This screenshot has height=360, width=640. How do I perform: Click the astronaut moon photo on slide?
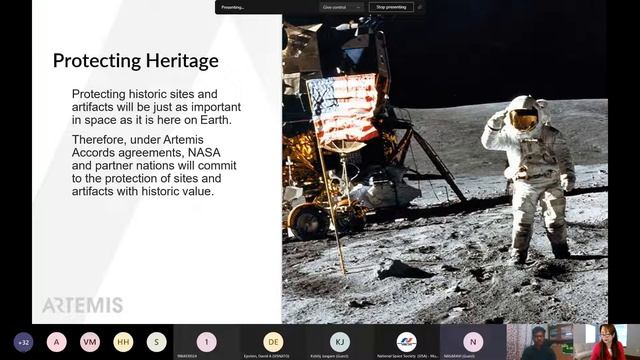click(445, 169)
